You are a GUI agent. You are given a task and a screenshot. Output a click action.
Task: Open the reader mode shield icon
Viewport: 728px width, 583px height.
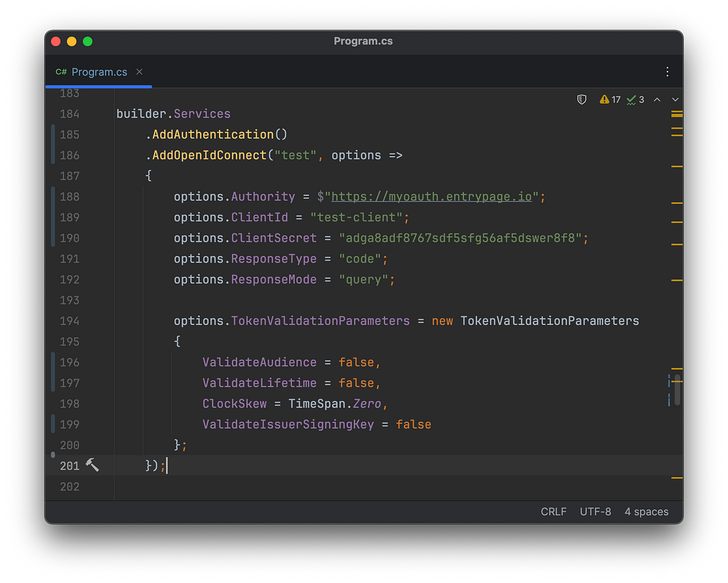click(x=582, y=99)
